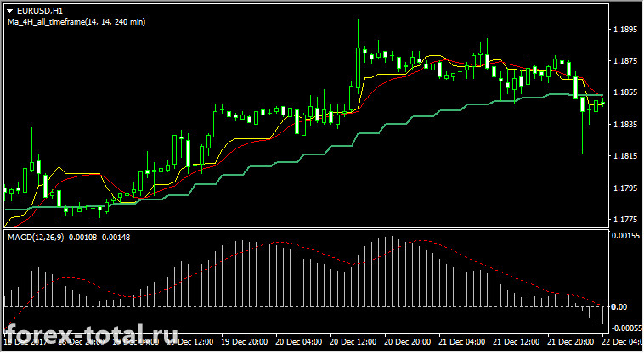Viewport: 644px width, 353px height.
Task: Select the 20 Dec 12:00 time marker
Action: coord(353,341)
